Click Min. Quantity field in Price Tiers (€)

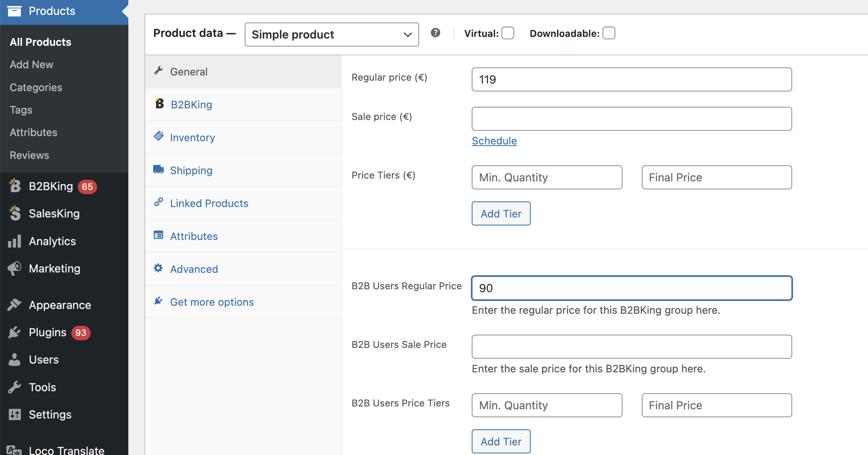547,177
